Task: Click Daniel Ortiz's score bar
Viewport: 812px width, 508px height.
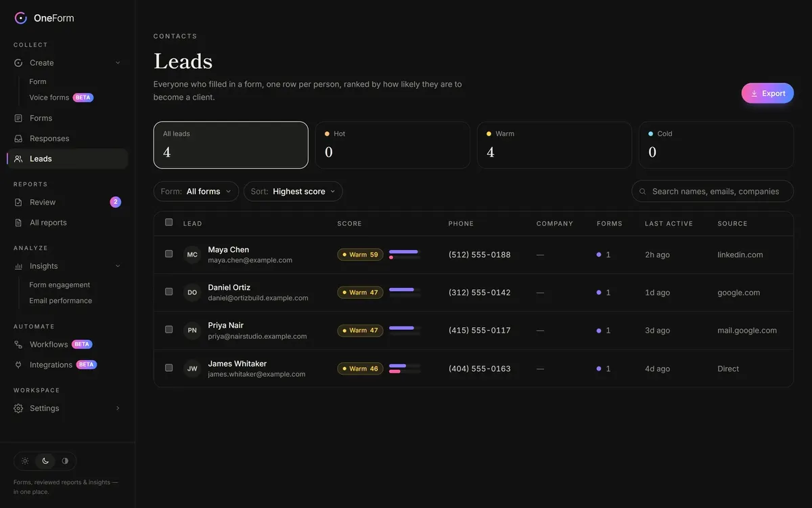Action: (x=405, y=293)
